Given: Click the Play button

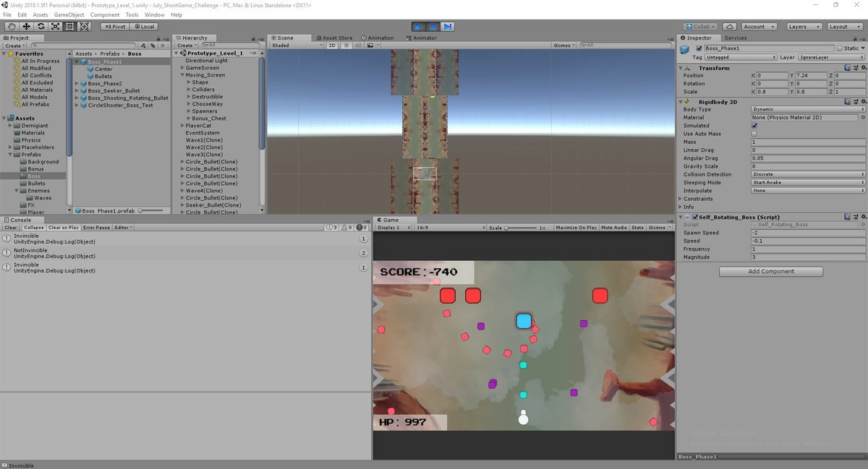Looking at the screenshot, I should pos(418,27).
